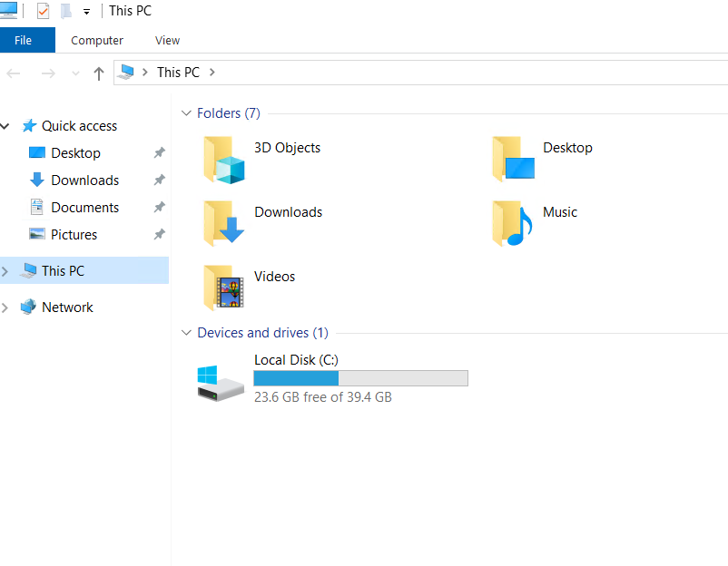728x566 pixels.
Task: Click the Up arrow navigation button
Action: [99, 73]
